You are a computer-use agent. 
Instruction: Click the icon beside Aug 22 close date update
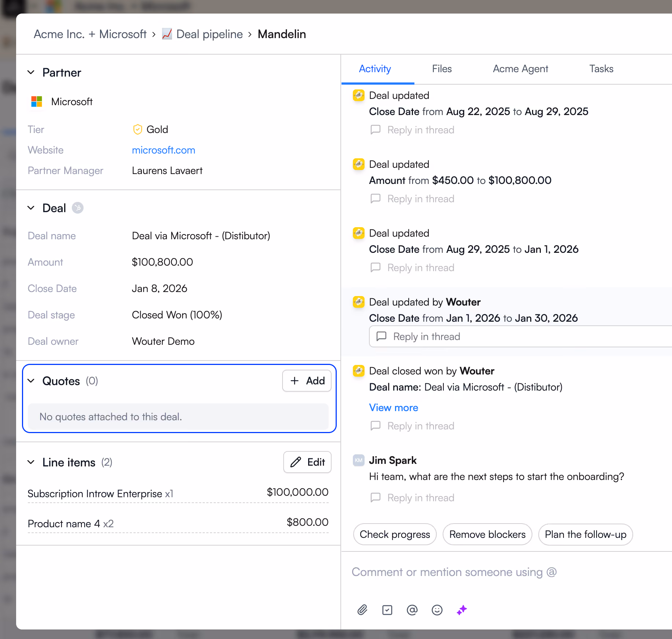(359, 95)
